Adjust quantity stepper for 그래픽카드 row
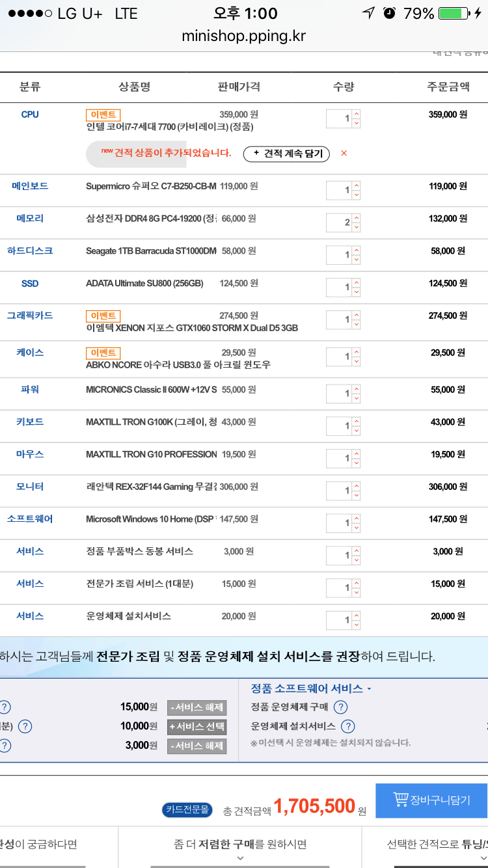The height and width of the screenshot is (868, 488). coord(357,320)
